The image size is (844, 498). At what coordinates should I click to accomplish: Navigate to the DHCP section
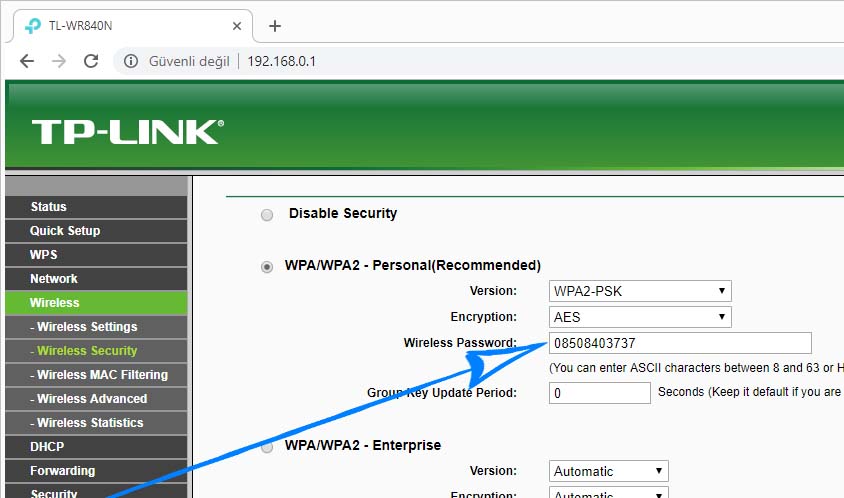click(x=47, y=447)
